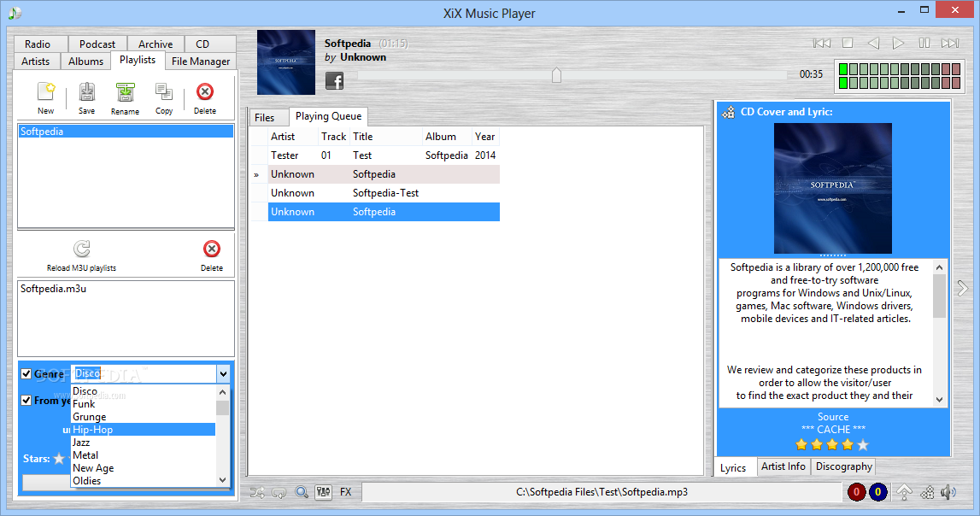Rate the song five stars
Viewport: 980px width, 516px height.
coord(863,445)
